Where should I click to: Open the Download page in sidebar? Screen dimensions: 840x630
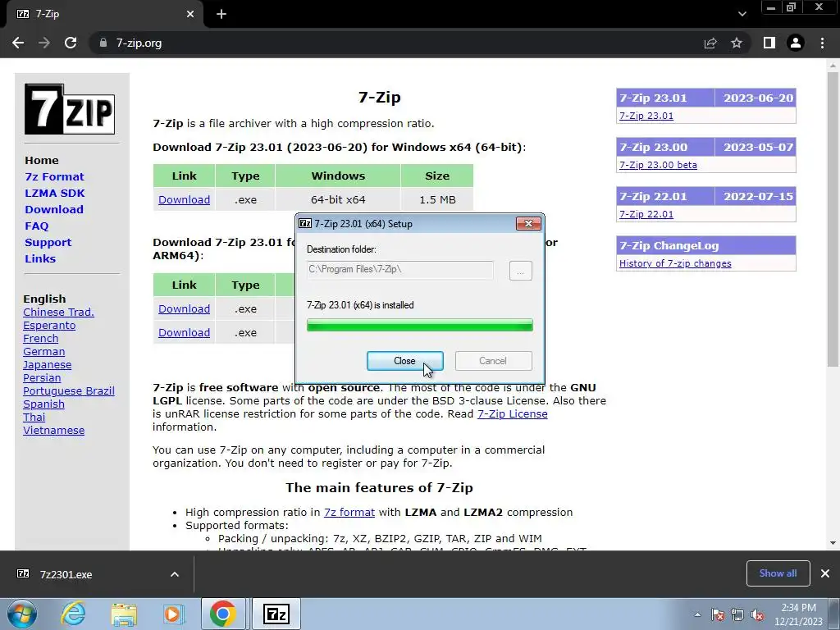click(54, 209)
